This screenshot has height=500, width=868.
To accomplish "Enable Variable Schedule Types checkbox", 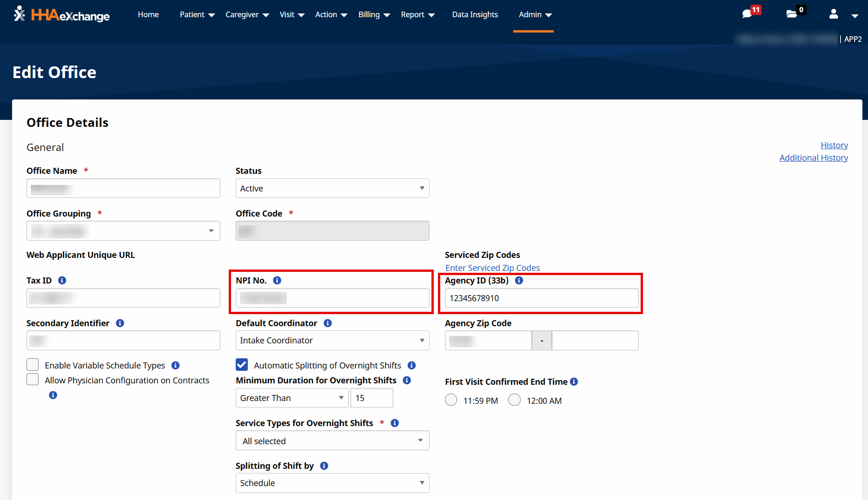I will click(x=33, y=365).
